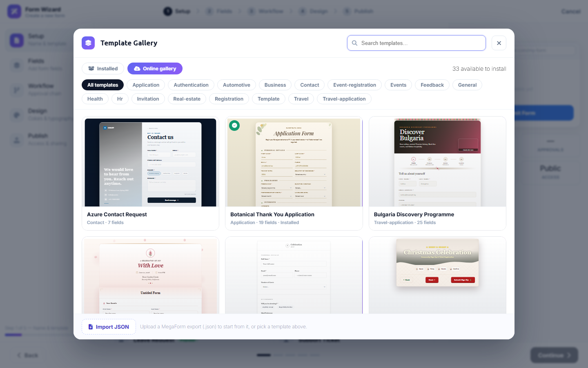Choose the Event-registration filter chip
Screen dimensions: 588x368
(354, 85)
